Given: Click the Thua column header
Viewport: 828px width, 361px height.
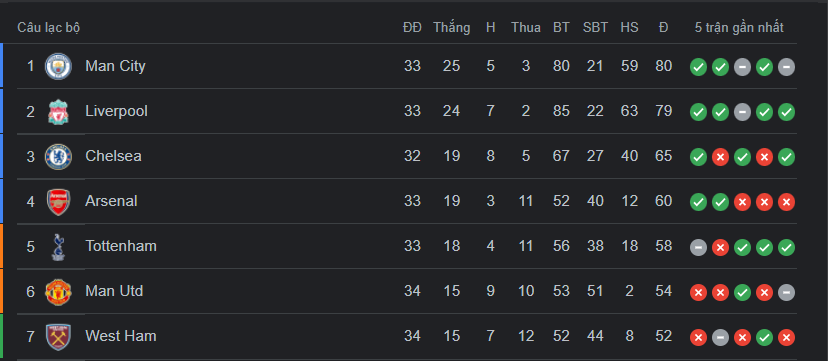Looking at the screenshot, I should click(525, 27).
